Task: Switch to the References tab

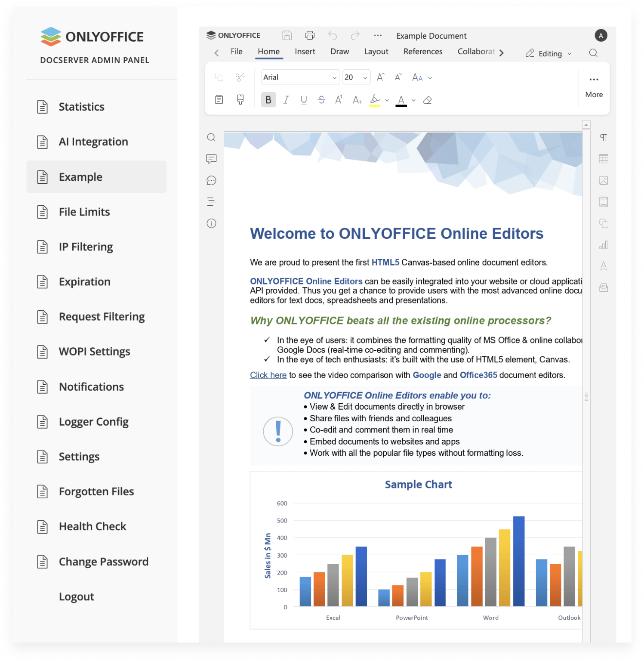Action: pos(422,51)
